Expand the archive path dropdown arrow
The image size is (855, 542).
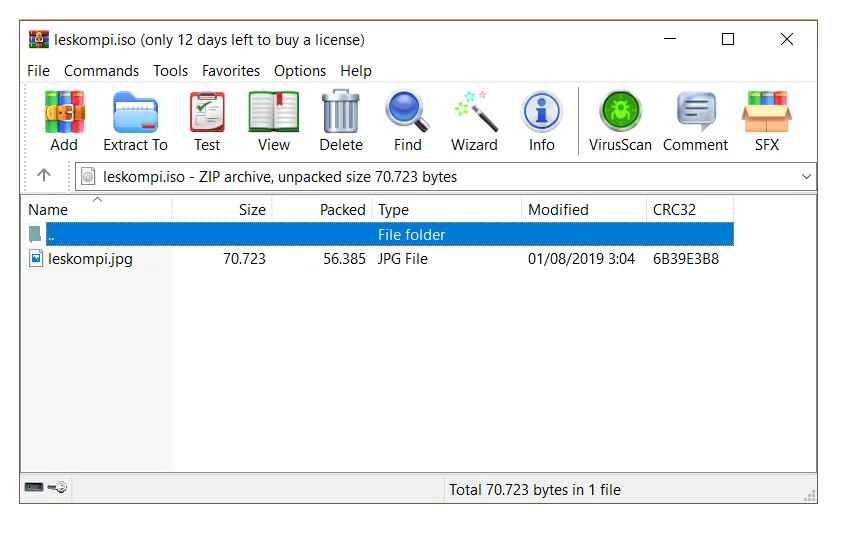[x=806, y=177]
